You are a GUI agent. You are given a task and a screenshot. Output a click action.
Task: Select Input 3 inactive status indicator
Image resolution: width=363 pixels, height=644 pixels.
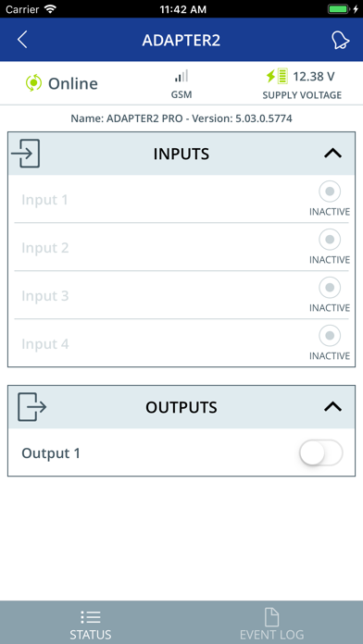pos(330,288)
